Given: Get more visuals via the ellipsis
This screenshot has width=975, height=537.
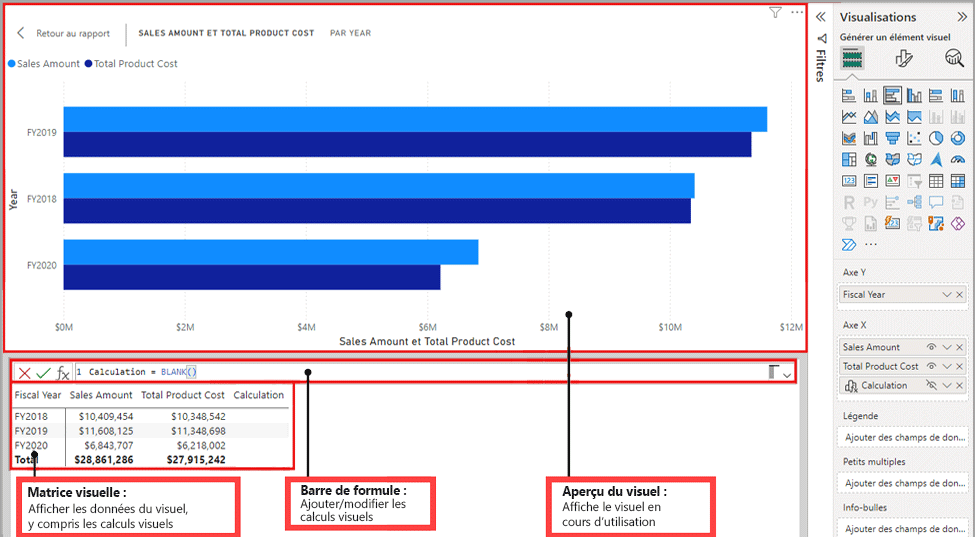Looking at the screenshot, I should [871, 244].
